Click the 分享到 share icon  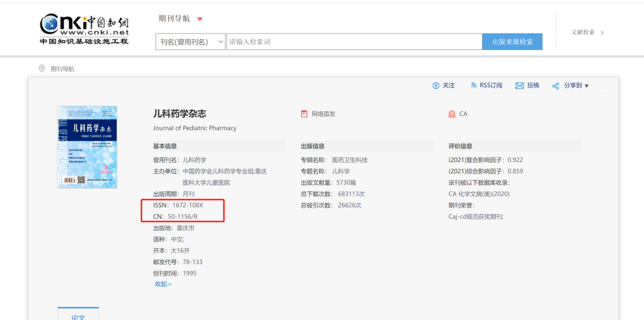click(x=556, y=85)
